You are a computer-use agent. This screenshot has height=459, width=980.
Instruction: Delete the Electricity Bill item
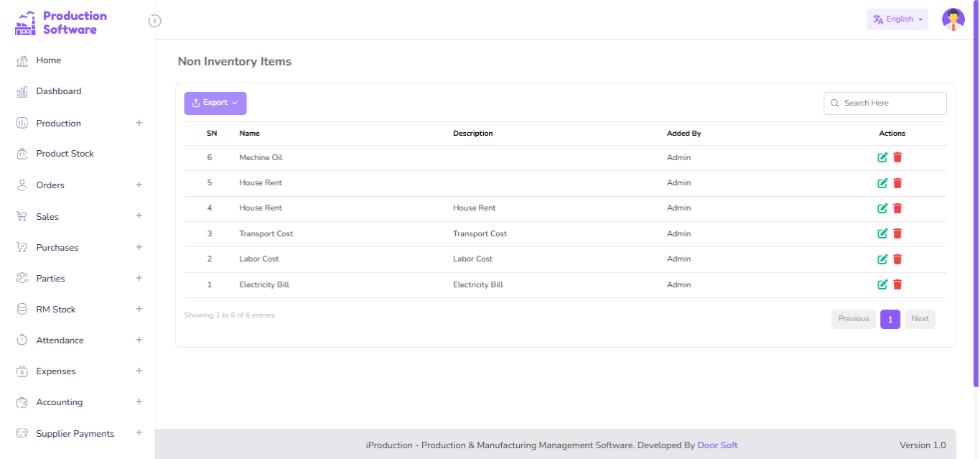coord(897,284)
